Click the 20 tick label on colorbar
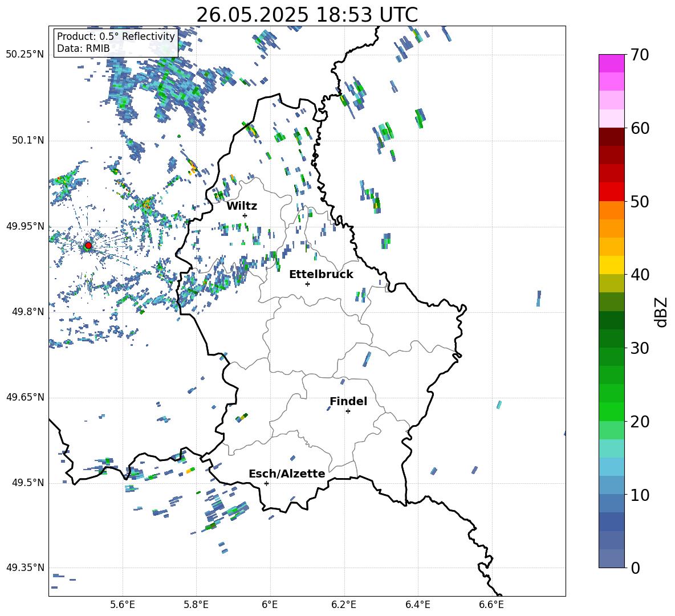Image resolution: width=675 pixels, height=616 pixels. pos(639,422)
